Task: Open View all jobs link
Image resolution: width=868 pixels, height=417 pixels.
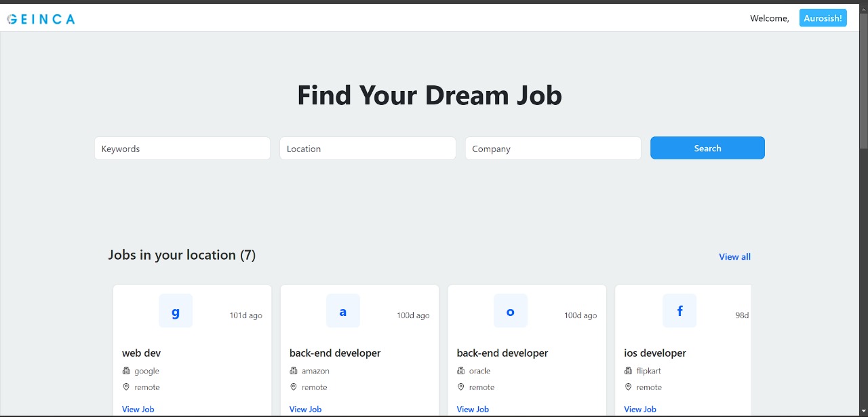Action: tap(734, 257)
